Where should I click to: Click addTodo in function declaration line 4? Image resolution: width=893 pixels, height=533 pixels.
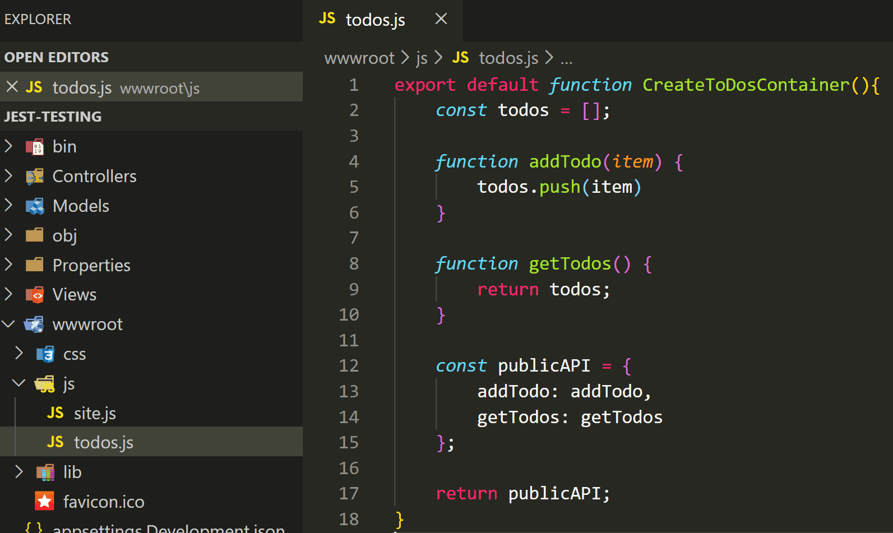point(565,162)
